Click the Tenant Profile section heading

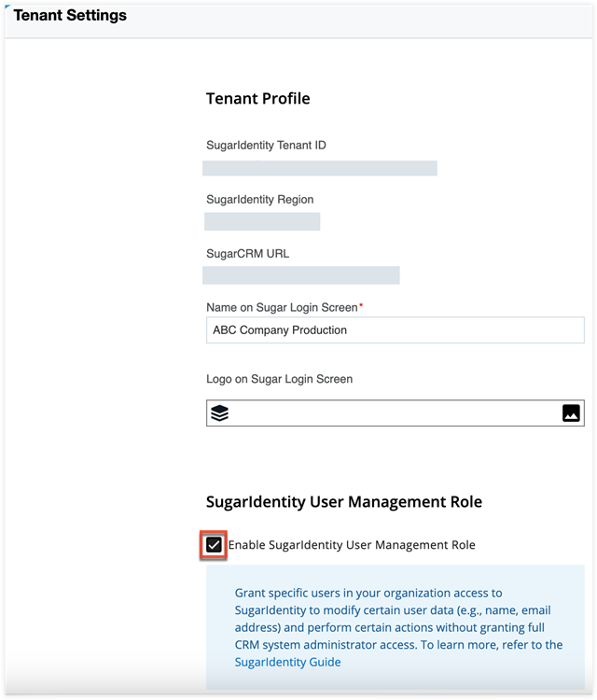tap(257, 99)
